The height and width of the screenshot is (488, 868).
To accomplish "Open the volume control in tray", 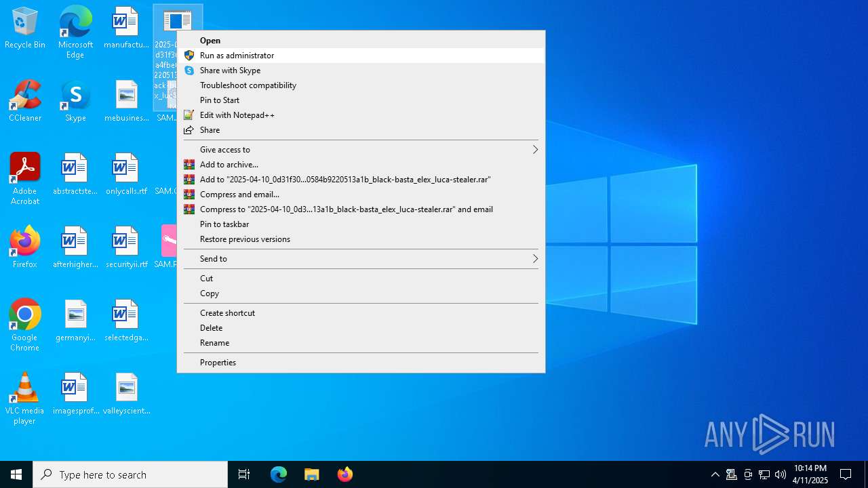I will coord(781,474).
